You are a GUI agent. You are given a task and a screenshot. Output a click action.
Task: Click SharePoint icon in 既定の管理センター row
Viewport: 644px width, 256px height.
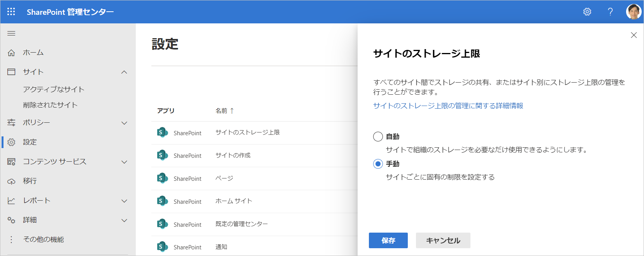pos(162,224)
